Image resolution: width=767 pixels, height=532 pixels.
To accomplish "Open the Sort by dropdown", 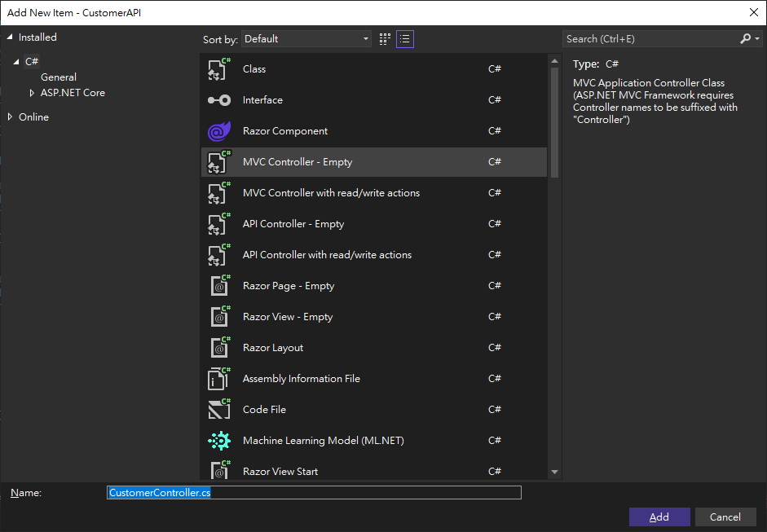I will [306, 39].
